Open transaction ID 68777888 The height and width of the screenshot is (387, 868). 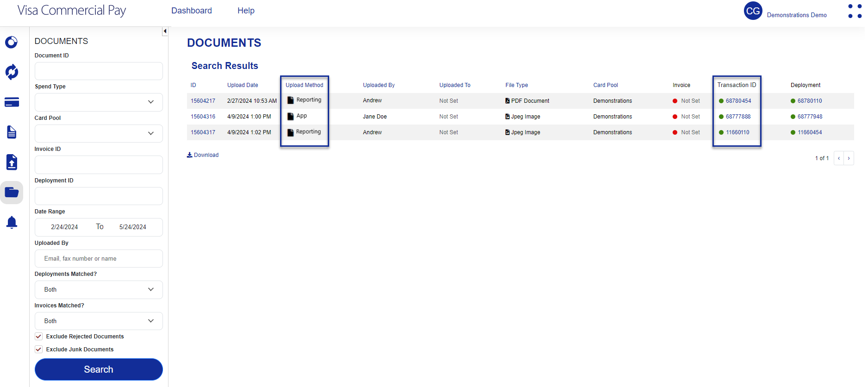738,117
